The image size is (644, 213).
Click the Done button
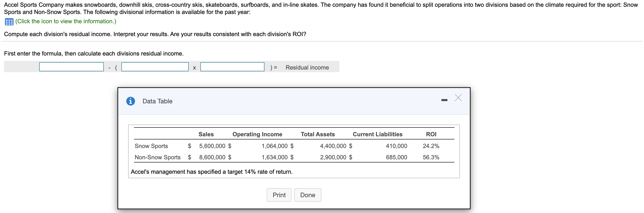tap(308, 195)
